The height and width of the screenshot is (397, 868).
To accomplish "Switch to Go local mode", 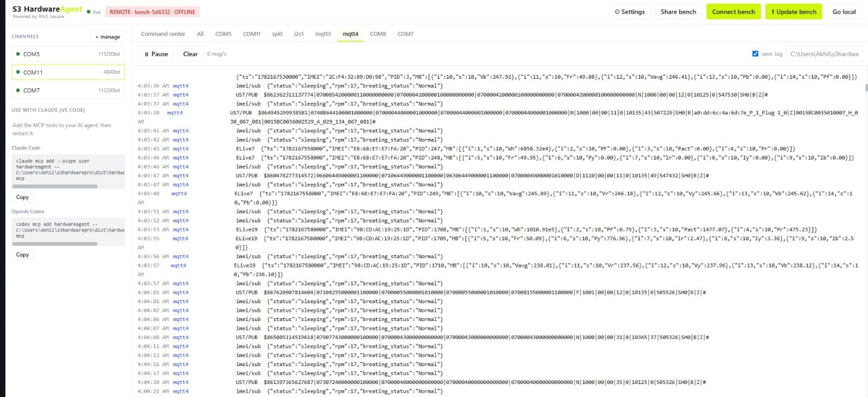I will (844, 12).
